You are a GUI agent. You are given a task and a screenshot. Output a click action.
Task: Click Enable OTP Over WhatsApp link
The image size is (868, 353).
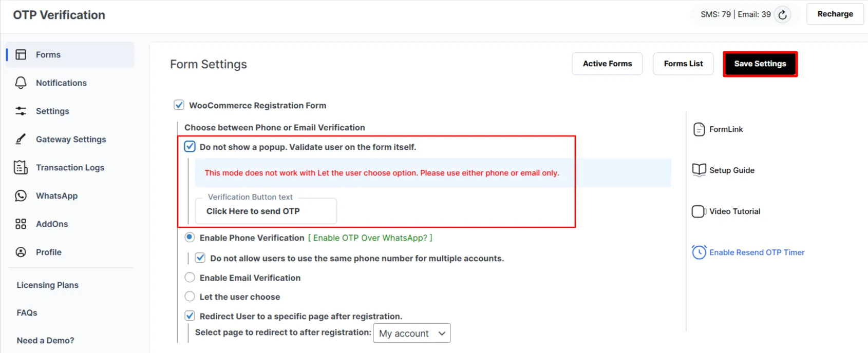pyautogui.click(x=370, y=238)
